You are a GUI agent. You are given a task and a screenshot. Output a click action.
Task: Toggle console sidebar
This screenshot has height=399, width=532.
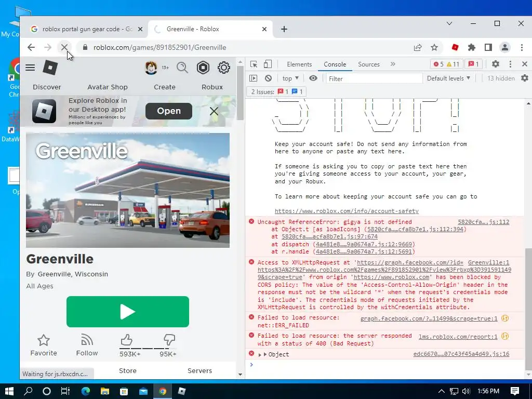click(x=253, y=78)
